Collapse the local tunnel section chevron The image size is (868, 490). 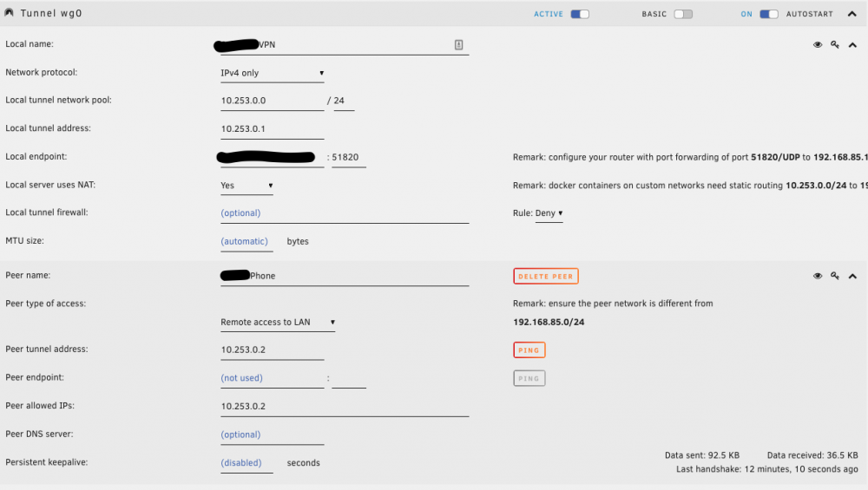[x=852, y=45]
